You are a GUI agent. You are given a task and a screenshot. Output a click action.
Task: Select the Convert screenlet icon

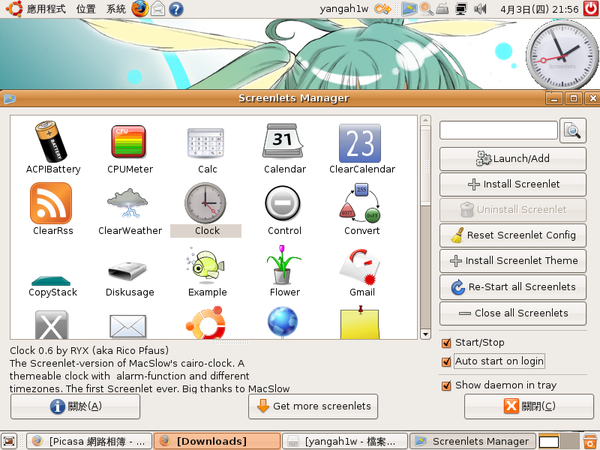(x=360, y=203)
